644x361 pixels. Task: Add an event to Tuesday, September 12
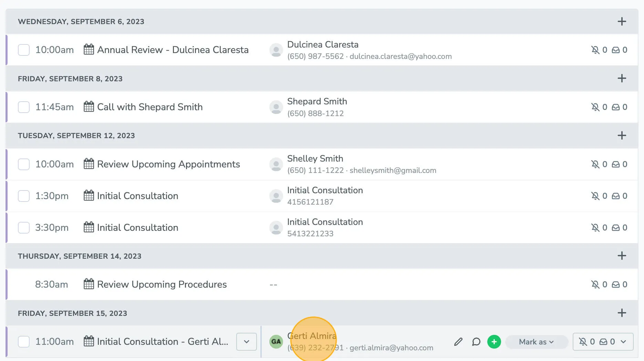[x=622, y=135]
